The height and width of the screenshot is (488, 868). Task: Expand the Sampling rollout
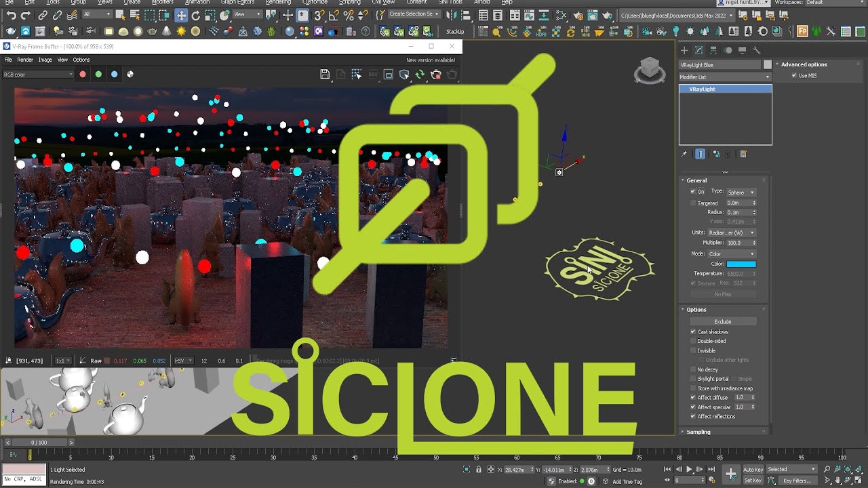point(698,432)
